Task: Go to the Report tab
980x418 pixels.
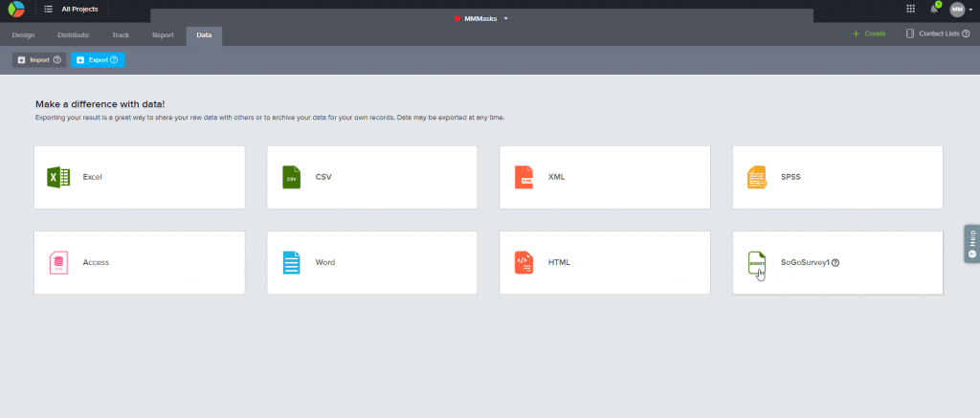Action: pos(163,34)
